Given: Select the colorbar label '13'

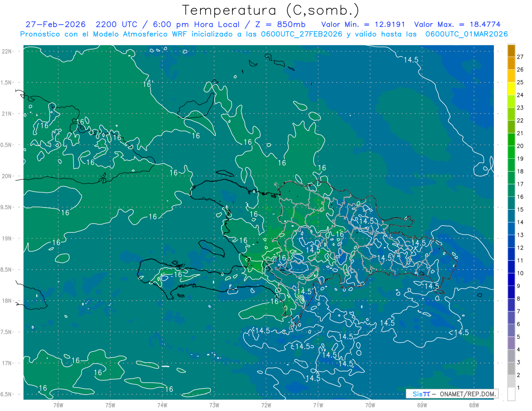Looking at the screenshot, I should click(520, 235).
